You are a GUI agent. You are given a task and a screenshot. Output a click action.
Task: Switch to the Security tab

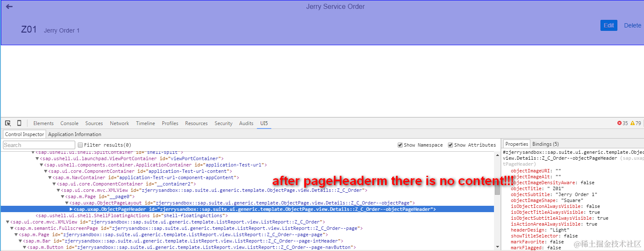pyautogui.click(x=224, y=123)
